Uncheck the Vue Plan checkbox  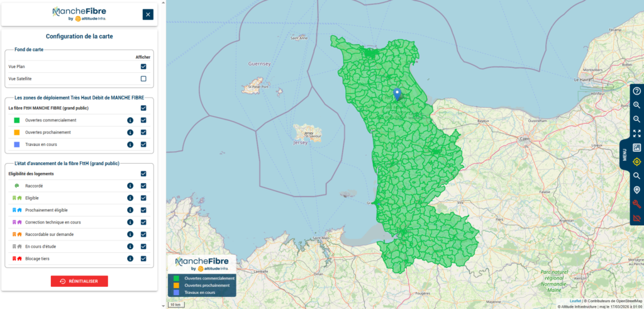coord(143,66)
